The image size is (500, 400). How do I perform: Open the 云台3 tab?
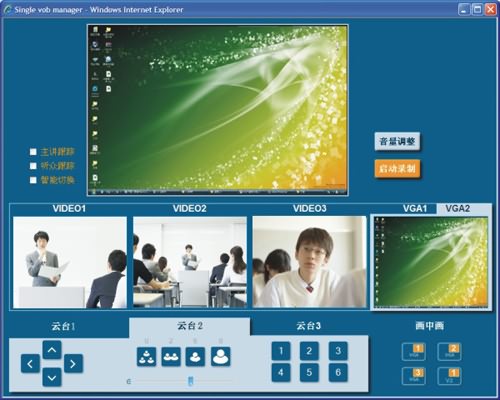(x=309, y=326)
